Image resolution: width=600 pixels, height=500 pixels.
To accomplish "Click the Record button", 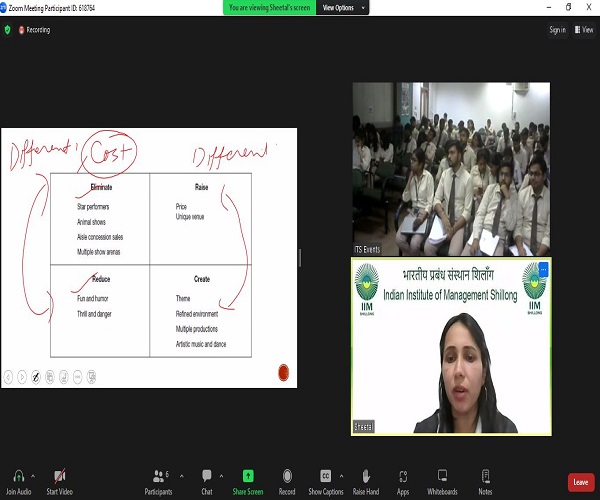I will click(x=287, y=482).
